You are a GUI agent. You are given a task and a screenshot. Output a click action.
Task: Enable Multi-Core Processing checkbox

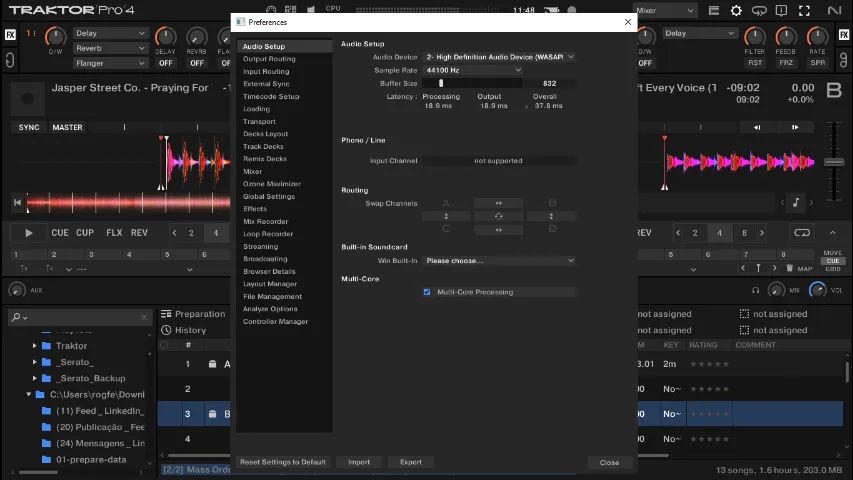(427, 292)
